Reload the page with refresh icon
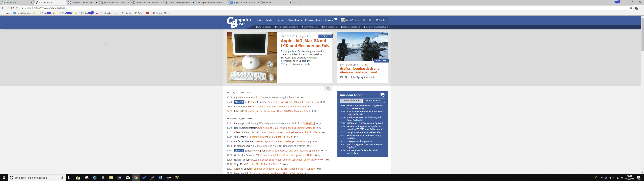The width and height of the screenshot is (644, 181). pos(12,8)
